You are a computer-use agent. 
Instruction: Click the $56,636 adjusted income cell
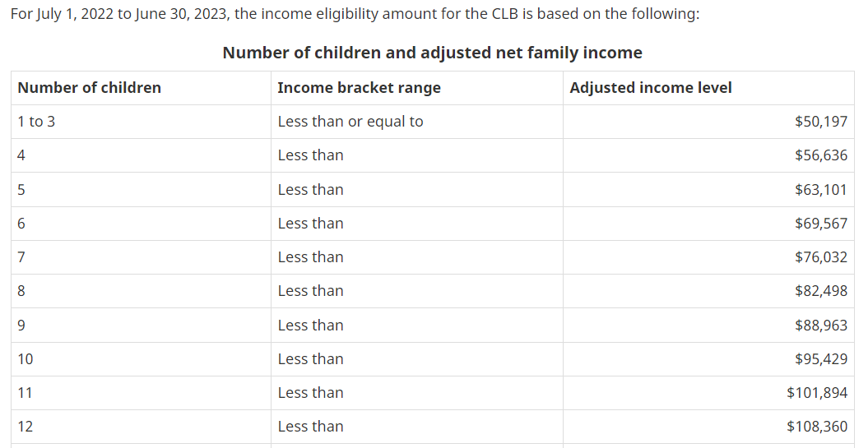point(820,155)
